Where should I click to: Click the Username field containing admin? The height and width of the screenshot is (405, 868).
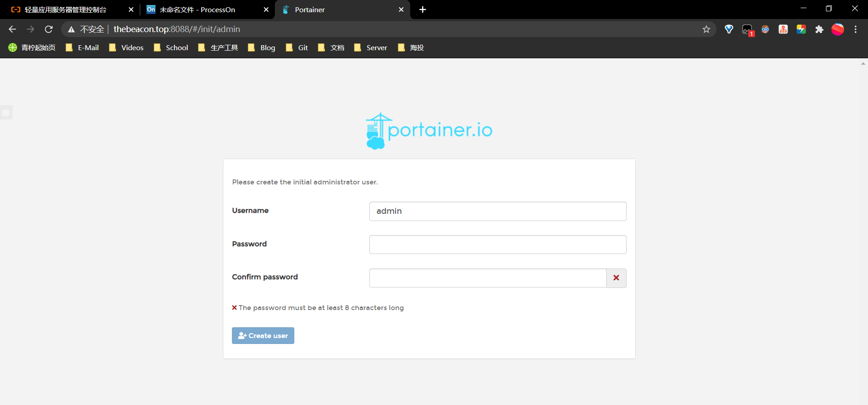click(x=498, y=211)
